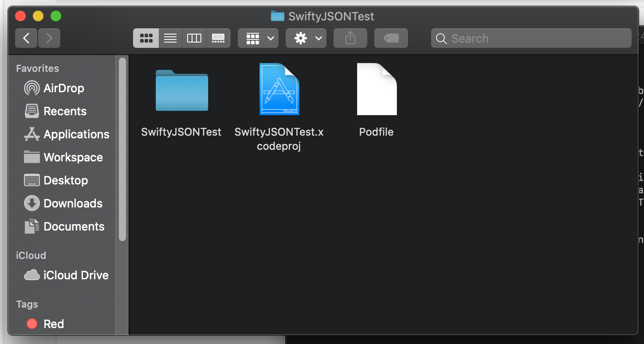This screenshot has width=644, height=344.
Task: Open the gear action menu
Action: [306, 39]
